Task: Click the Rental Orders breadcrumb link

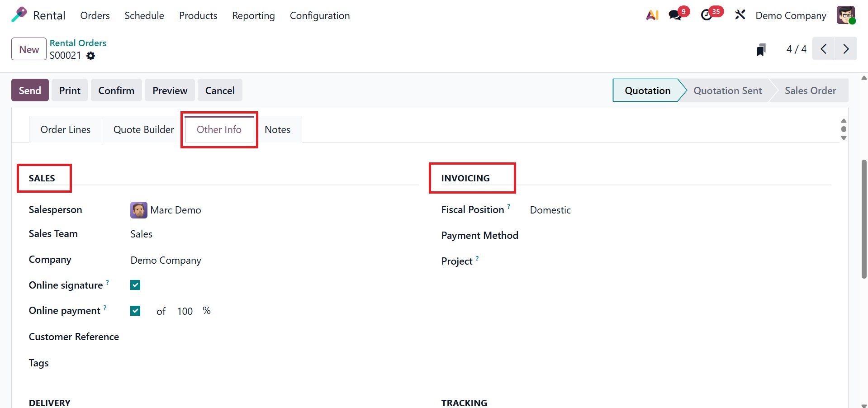Action: tap(78, 43)
